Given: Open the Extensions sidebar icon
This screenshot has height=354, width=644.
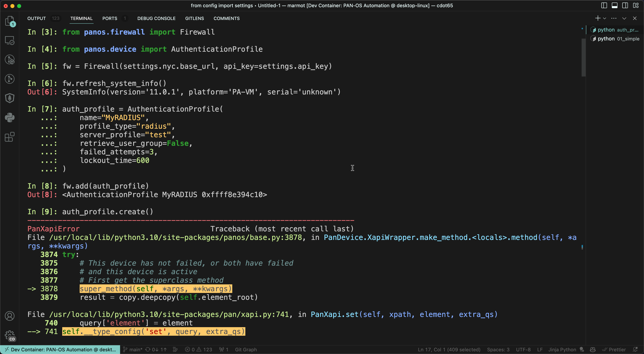Looking at the screenshot, I should [10, 137].
